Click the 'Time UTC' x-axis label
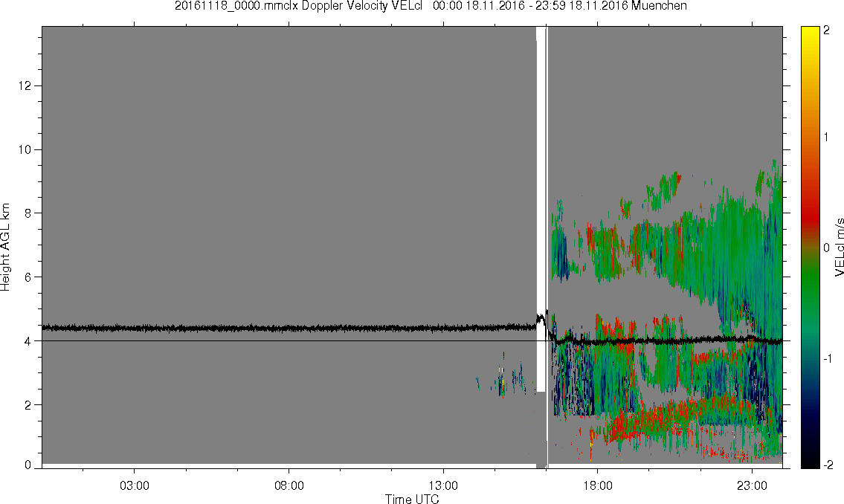Viewport: 844px width, 504px height. tap(412, 499)
